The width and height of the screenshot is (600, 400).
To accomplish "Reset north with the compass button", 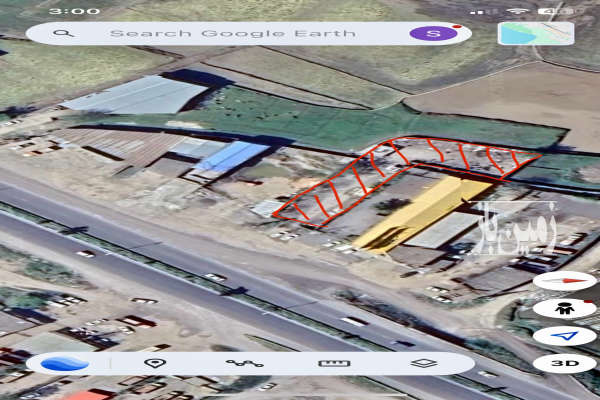I will [x=564, y=281].
